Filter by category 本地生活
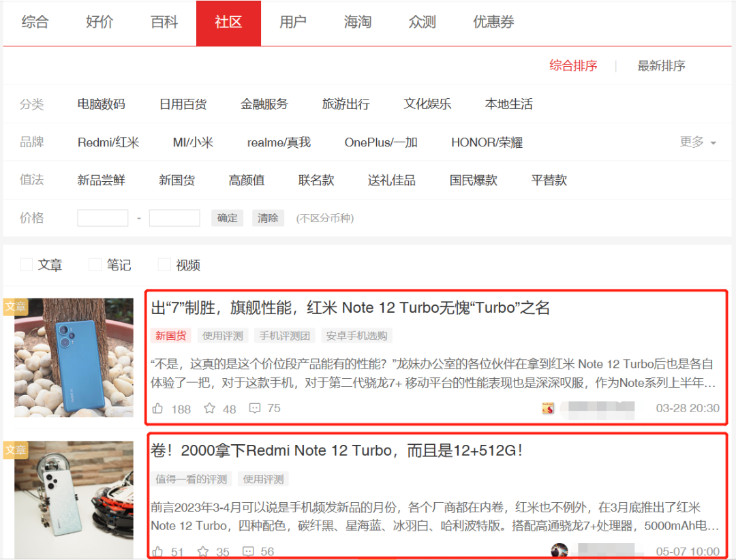The height and width of the screenshot is (560, 736). 509,104
